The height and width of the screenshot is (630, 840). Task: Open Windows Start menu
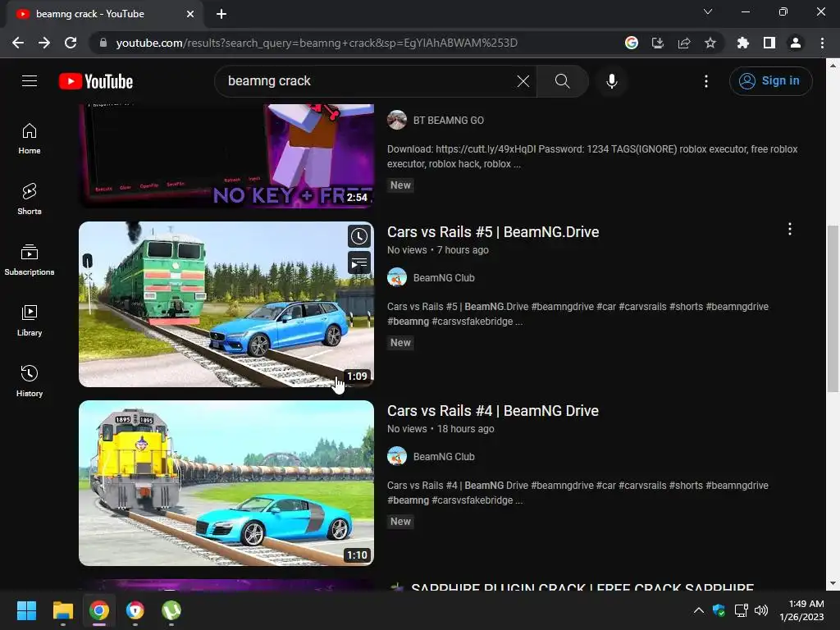(26, 610)
